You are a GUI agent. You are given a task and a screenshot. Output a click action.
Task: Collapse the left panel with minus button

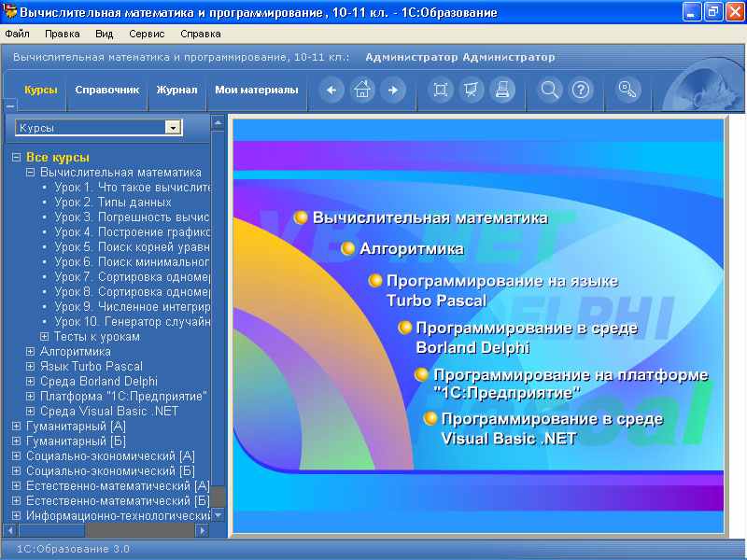10,105
